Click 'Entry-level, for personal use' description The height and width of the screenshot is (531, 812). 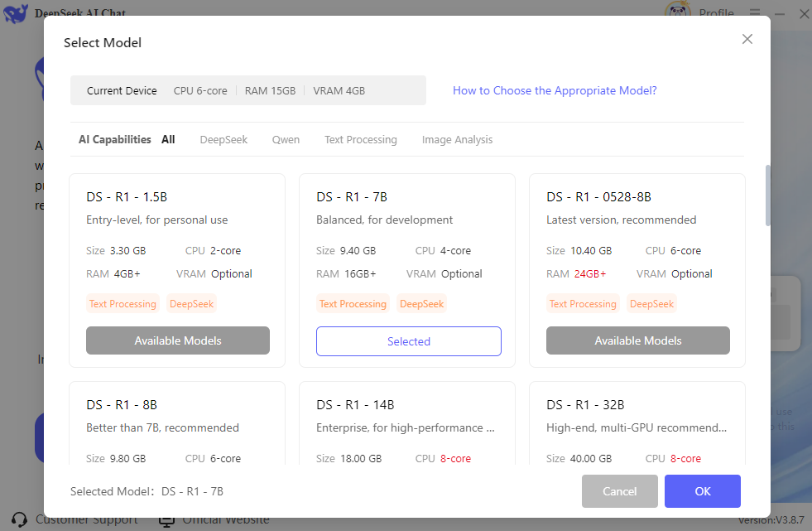click(x=157, y=220)
